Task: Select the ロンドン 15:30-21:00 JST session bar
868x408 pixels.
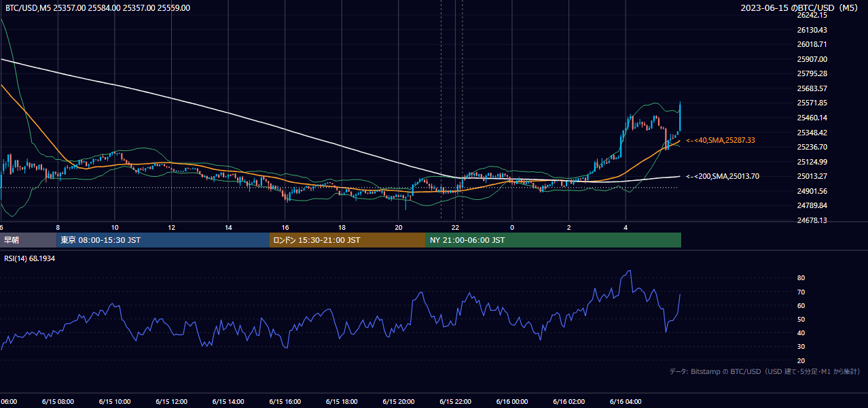Action: click(x=348, y=240)
